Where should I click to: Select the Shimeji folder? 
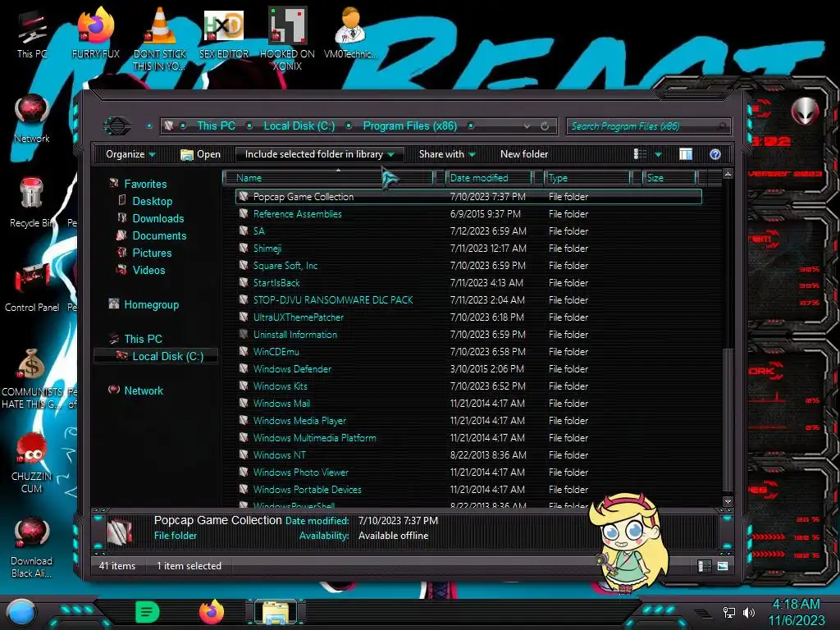point(468,248)
